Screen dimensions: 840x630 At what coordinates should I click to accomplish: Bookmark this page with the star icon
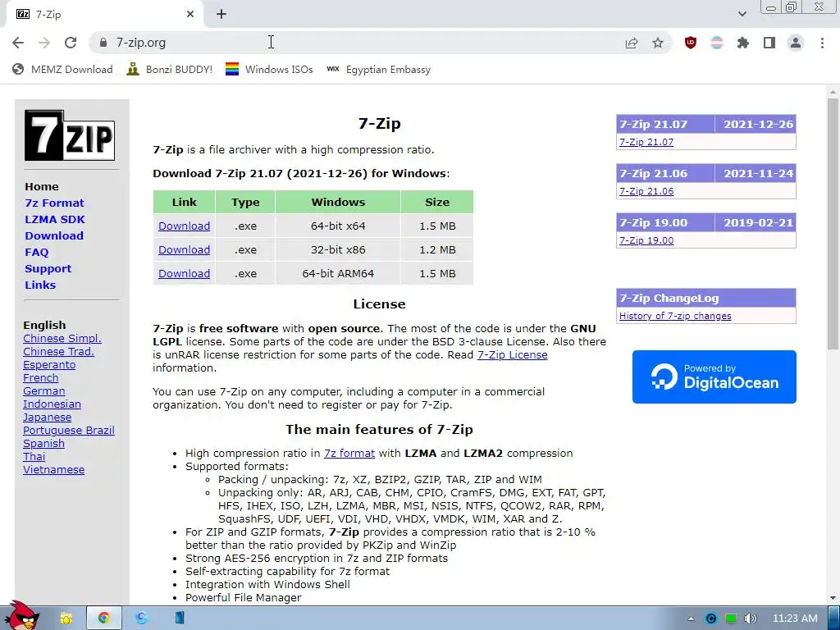(x=658, y=43)
